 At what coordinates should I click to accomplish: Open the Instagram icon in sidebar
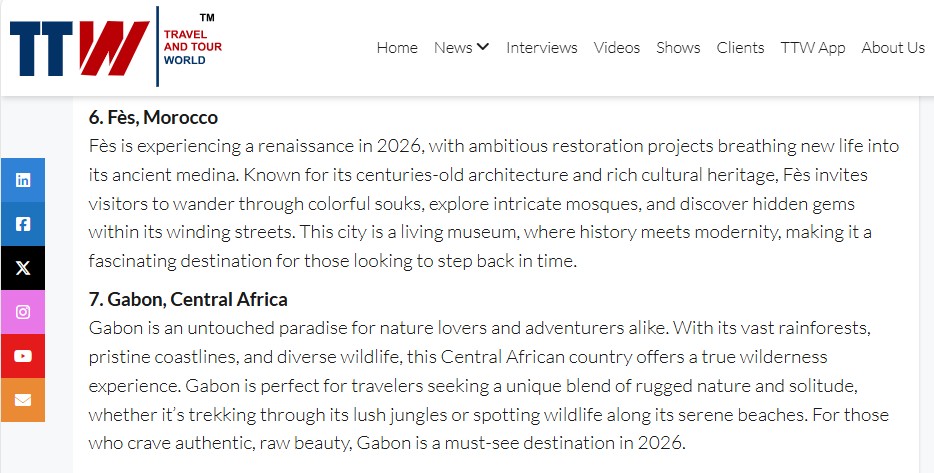pyautogui.click(x=22, y=312)
